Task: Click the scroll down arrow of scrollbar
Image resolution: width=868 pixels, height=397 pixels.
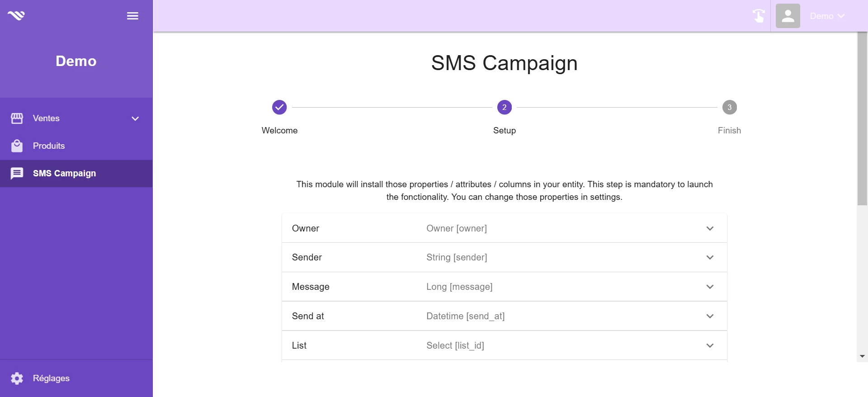Action: [862, 356]
